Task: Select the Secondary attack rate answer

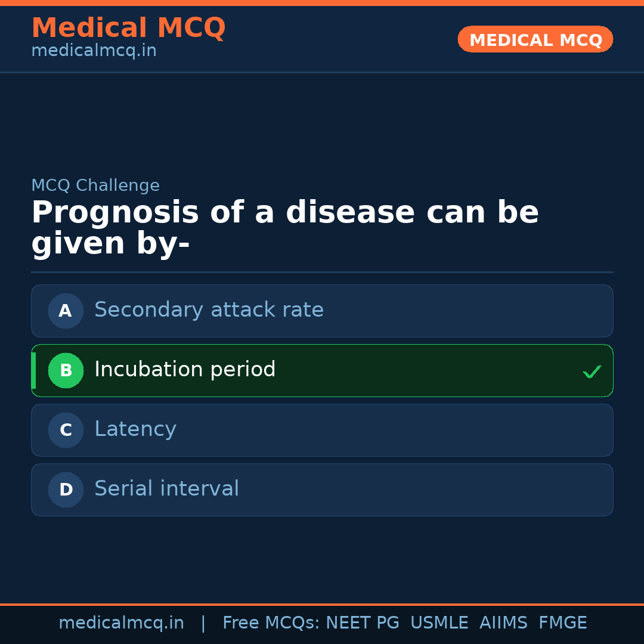Action: point(209,310)
